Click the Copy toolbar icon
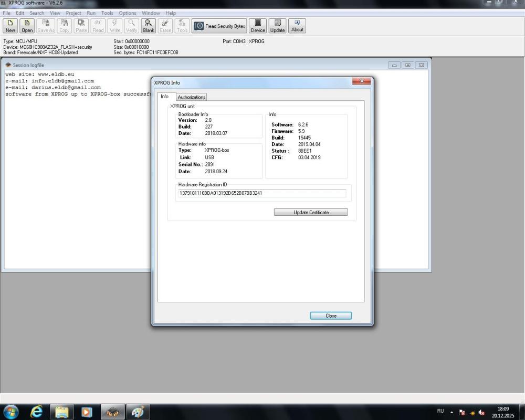 pyautogui.click(x=64, y=26)
